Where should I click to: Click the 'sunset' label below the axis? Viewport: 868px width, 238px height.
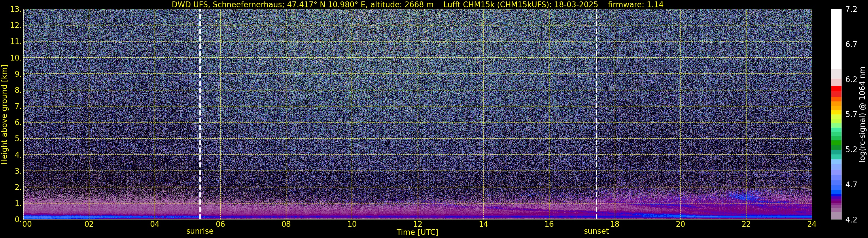click(596, 231)
